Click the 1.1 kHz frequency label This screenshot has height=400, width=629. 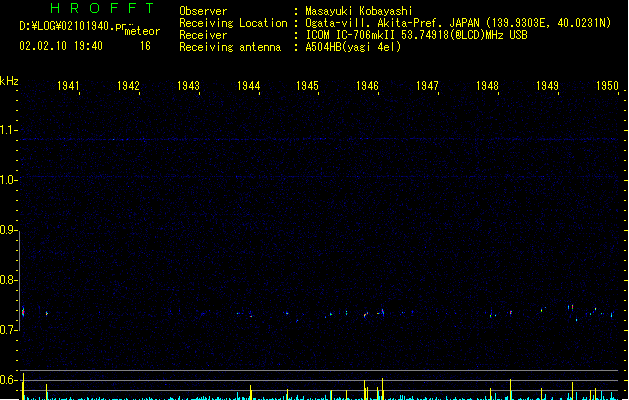point(8,130)
